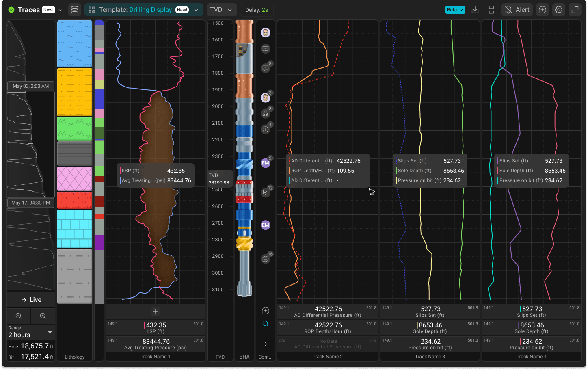This screenshot has width=588, height=370.
Task: Click the EM avatar with badge 2
Action: [266, 163]
